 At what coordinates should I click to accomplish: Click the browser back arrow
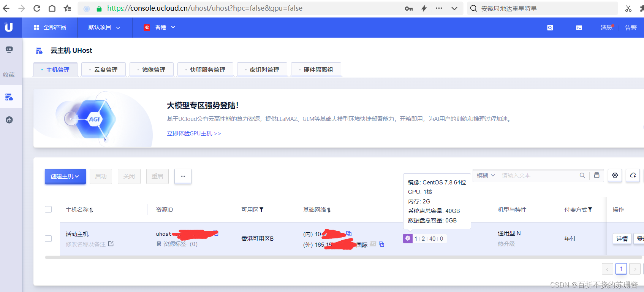(x=6, y=8)
